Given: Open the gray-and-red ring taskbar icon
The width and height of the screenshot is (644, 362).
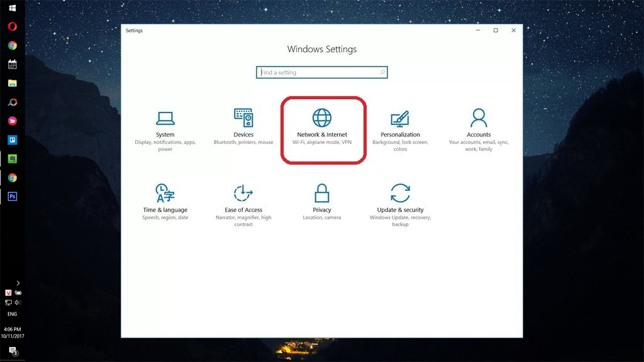Looking at the screenshot, I should click(x=13, y=102).
